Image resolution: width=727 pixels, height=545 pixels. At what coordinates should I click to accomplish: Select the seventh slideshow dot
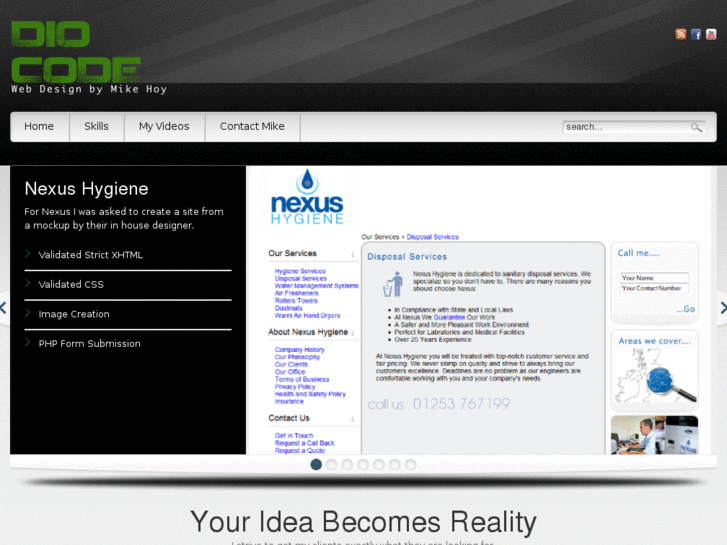pos(410,464)
